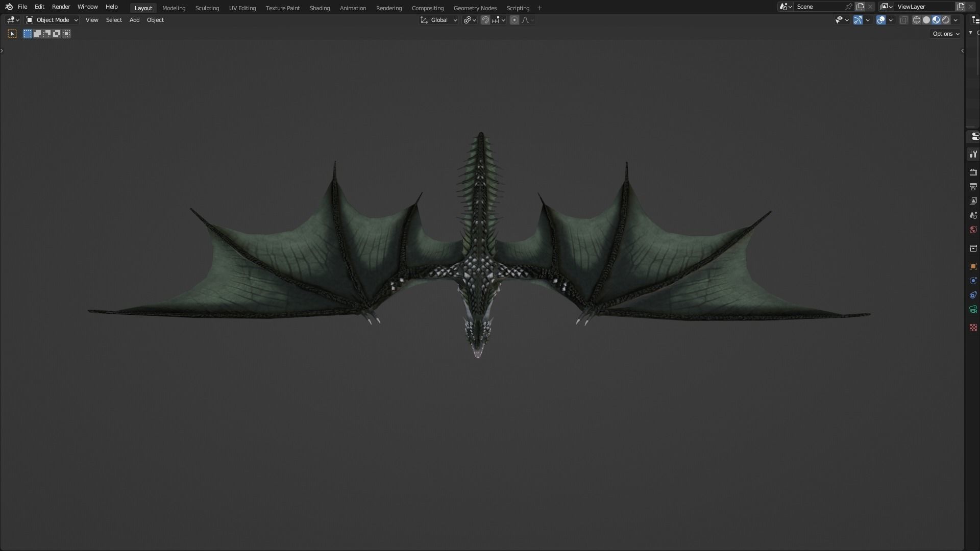Open the viewport shading options dropdown
980x551 pixels.
[x=955, y=20]
